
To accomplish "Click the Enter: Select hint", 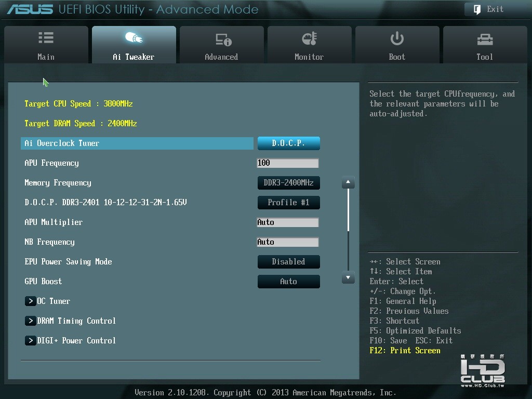I will point(396,282).
